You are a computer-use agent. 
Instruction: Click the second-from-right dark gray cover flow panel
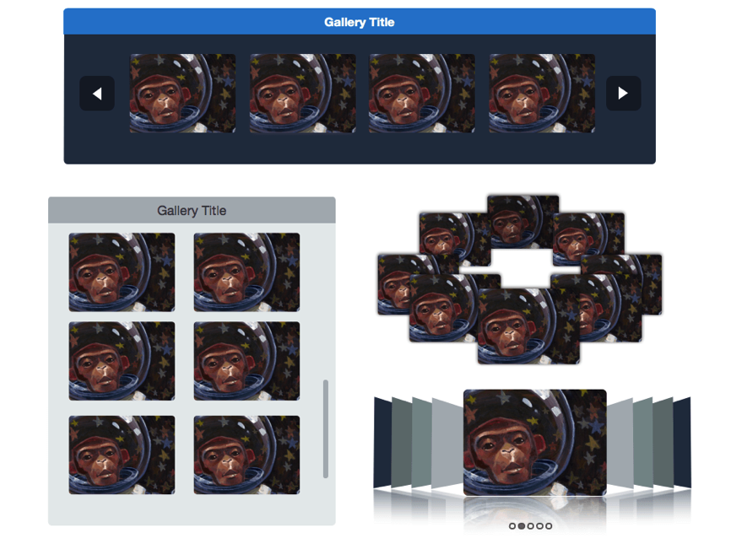663,443
